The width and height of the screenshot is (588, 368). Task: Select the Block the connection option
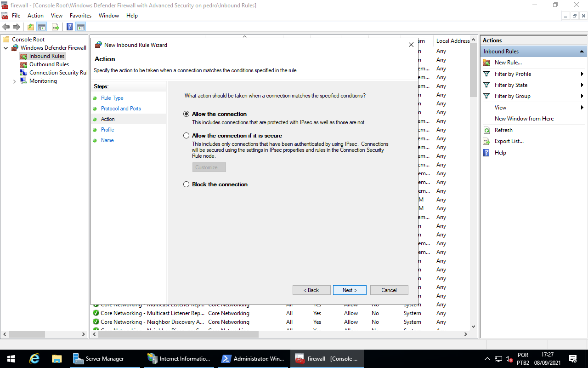pos(186,184)
